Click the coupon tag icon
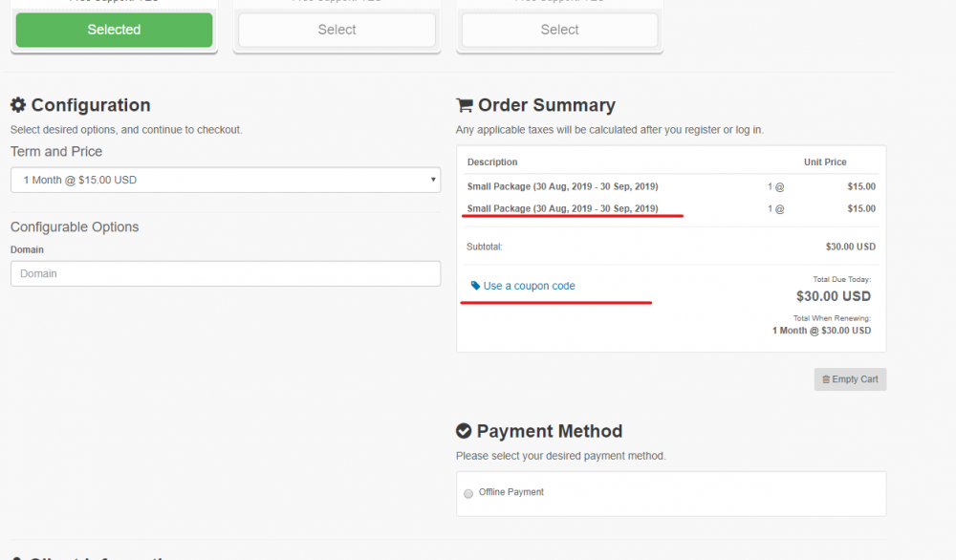This screenshot has height=560, width=956. pyautogui.click(x=475, y=285)
